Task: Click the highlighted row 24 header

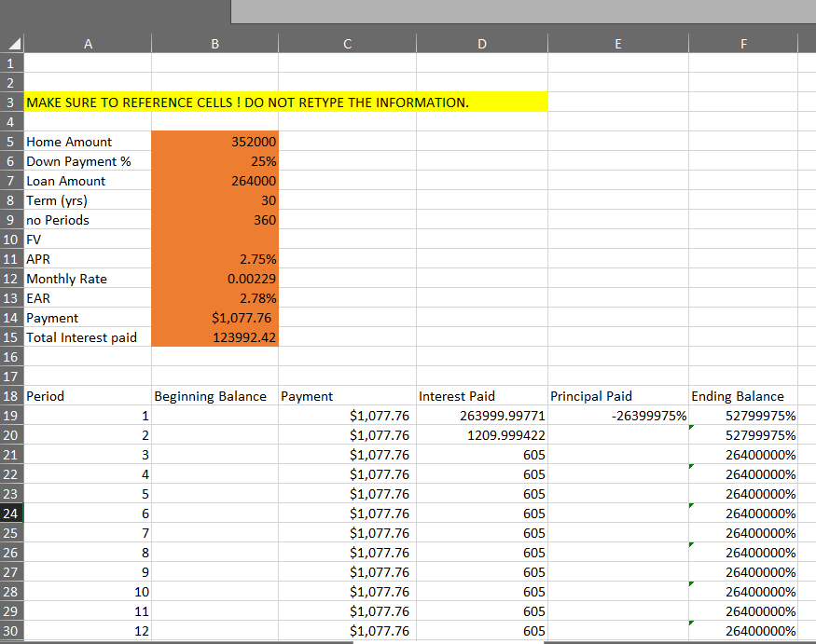Action: tap(10, 514)
